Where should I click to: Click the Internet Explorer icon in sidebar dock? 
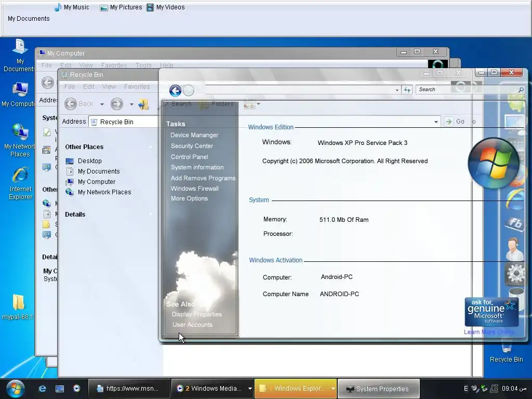(x=515, y=199)
